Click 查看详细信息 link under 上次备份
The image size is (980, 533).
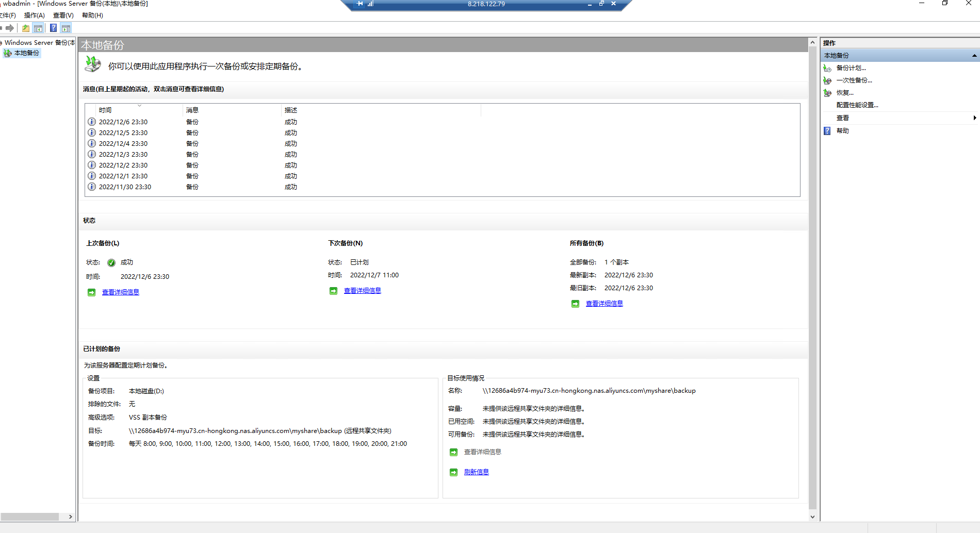[x=120, y=292]
